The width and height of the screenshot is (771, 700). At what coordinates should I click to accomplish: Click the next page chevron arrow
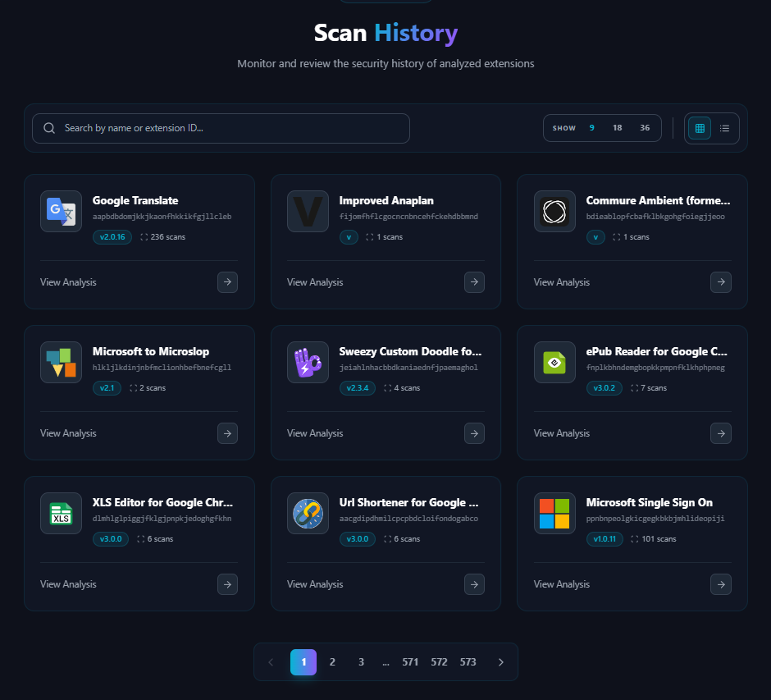(x=501, y=661)
